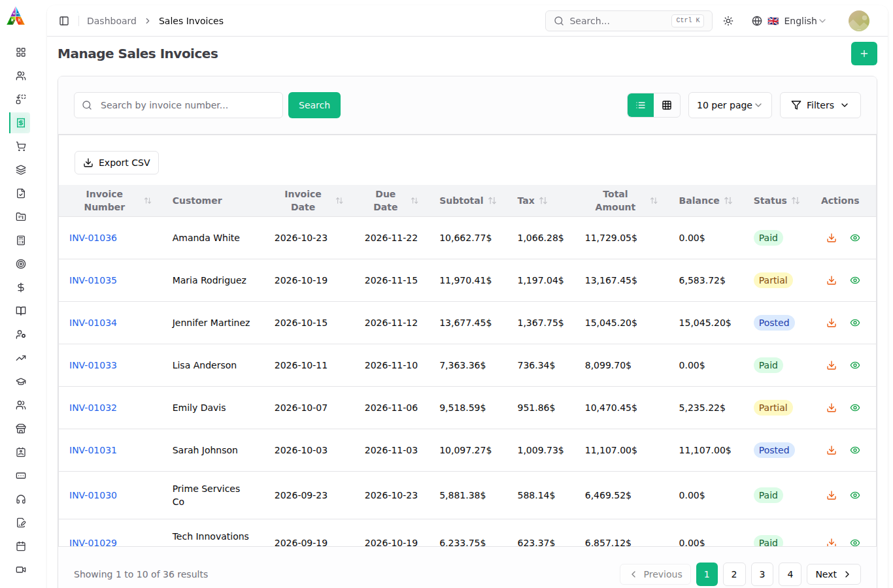Open the dollar sign sidebar icon
Viewport: 893px width, 588px height.
click(21, 287)
